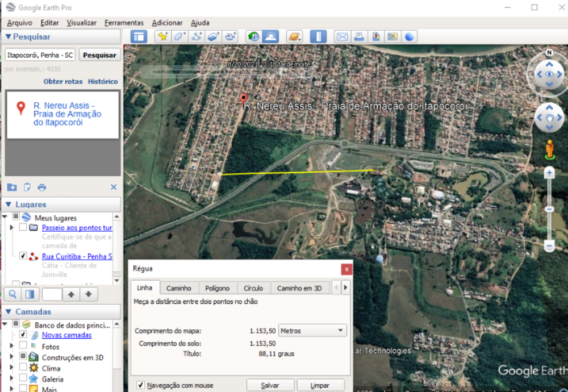The image size is (568, 392).
Task: Open the Ferramentas menu
Action: point(124,23)
